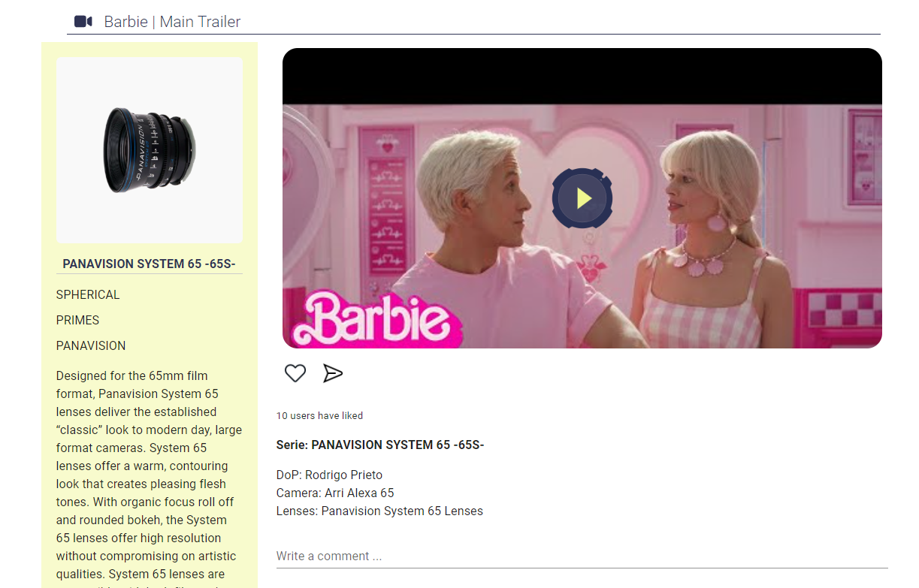Share the video with the paper plane icon
919x588 pixels.
point(333,373)
